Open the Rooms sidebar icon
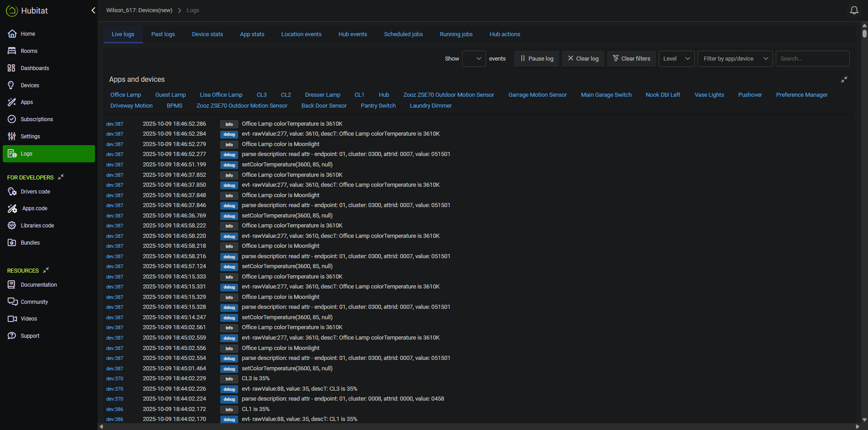 point(12,51)
